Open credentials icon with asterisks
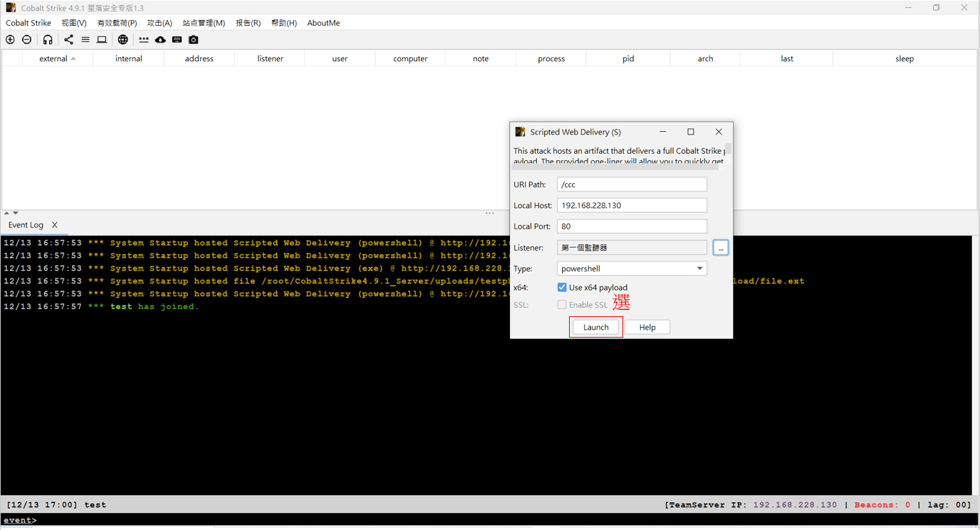 point(144,40)
